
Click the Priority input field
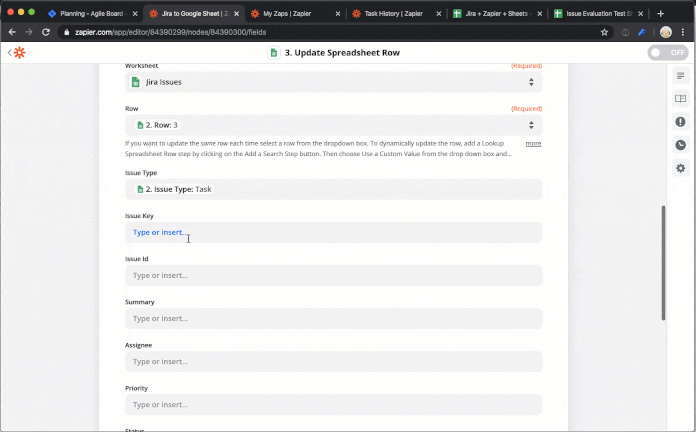tap(333, 404)
